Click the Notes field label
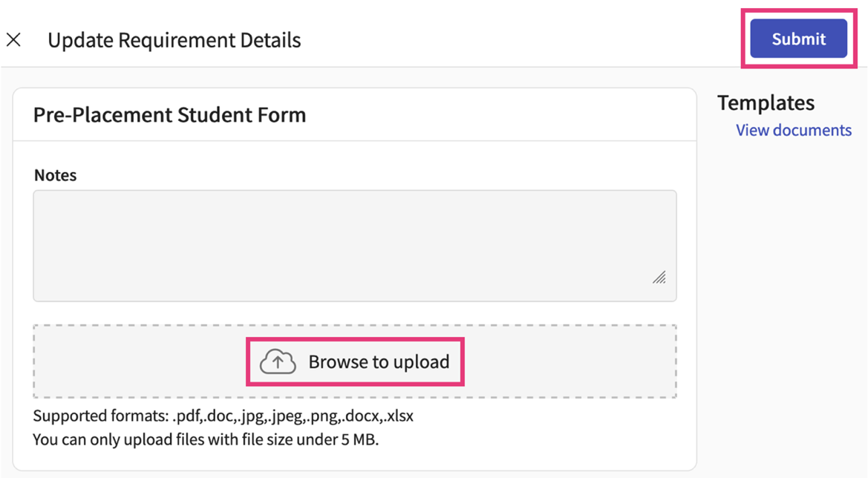The width and height of the screenshot is (868, 478). coord(55,175)
